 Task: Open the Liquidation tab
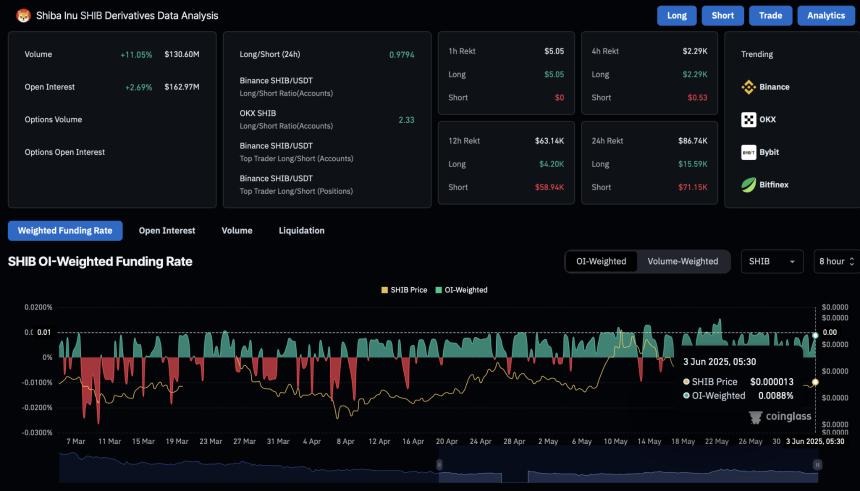(301, 231)
